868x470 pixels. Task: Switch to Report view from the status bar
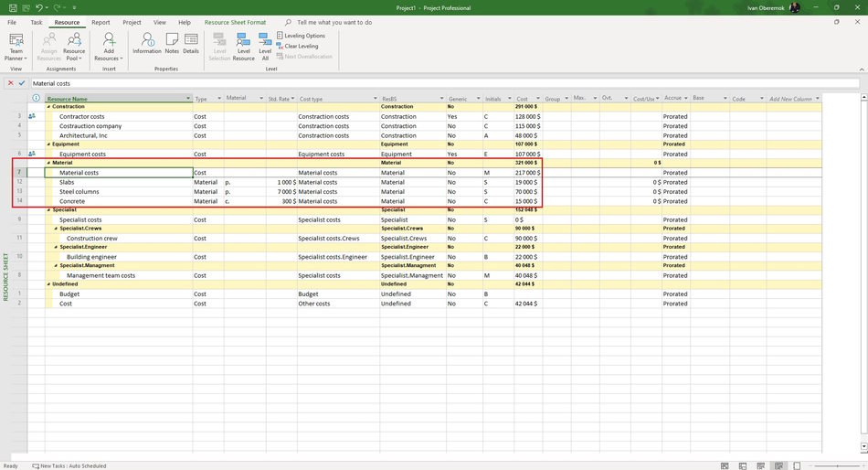pyautogui.click(x=797, y=465)
